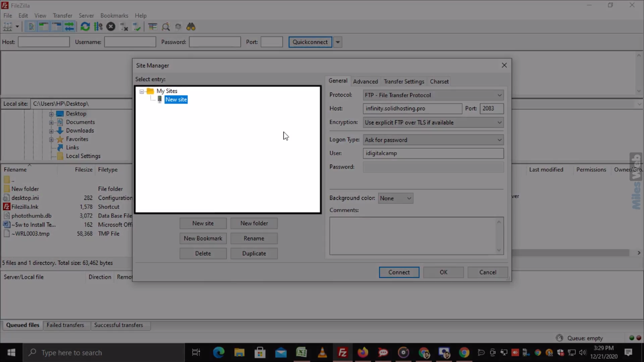
Task: Click the Filezilla.lnk shortcut icon
Action: (x=7, y=207)
